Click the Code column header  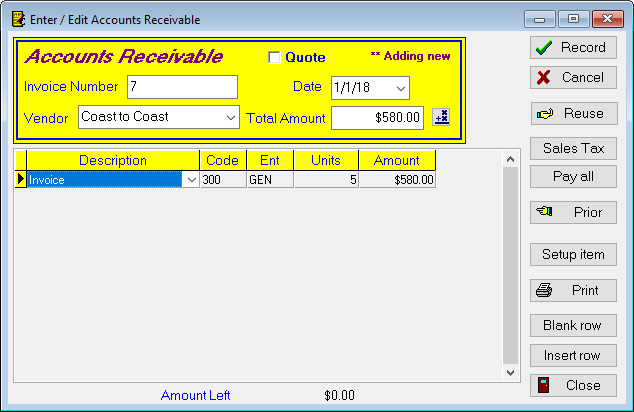pyautogui.click(x=223, y=161)
